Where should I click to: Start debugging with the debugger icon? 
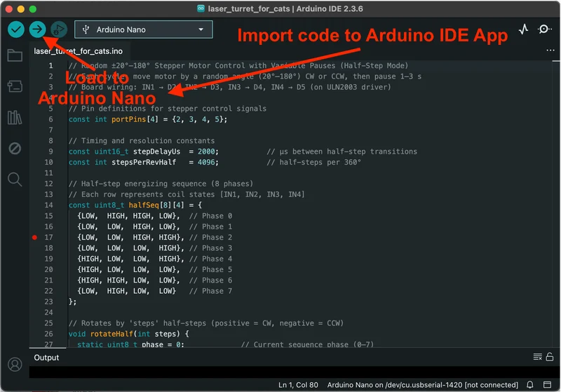59,29
